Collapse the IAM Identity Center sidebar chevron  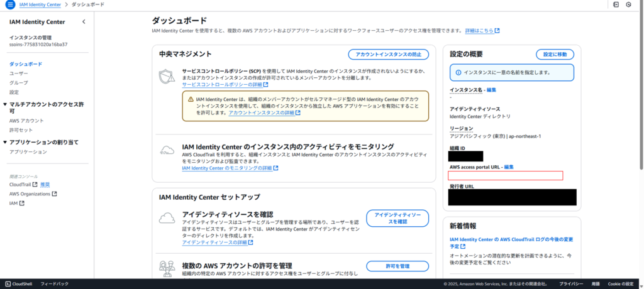click(84, 22)
